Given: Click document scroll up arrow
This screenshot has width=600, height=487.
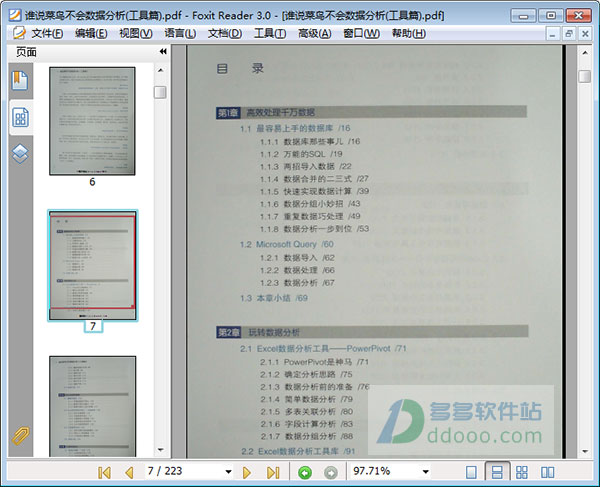Looking at the screenshot, I should pos(585,52).
